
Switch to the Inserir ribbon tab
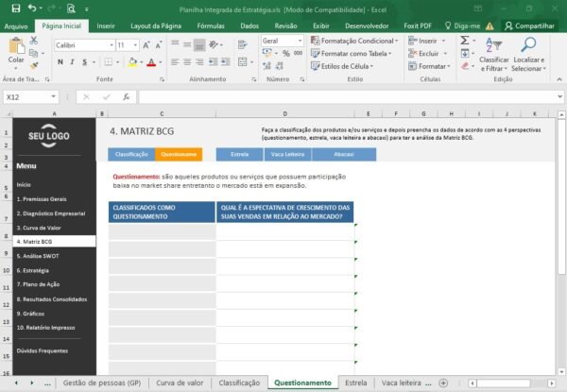pyautogui.click(x=106, y=26)
